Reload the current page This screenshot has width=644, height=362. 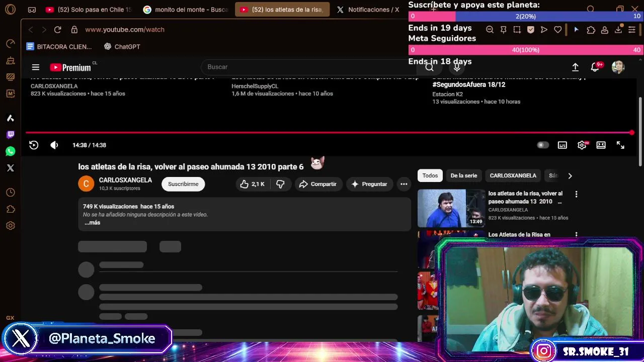[x=57, y=30]
